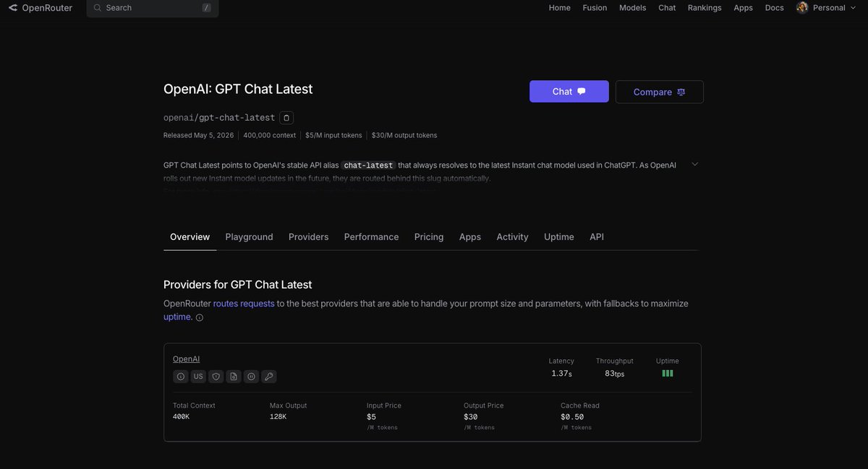
Task: Switch to the API tab
Action: click(597, 237)
